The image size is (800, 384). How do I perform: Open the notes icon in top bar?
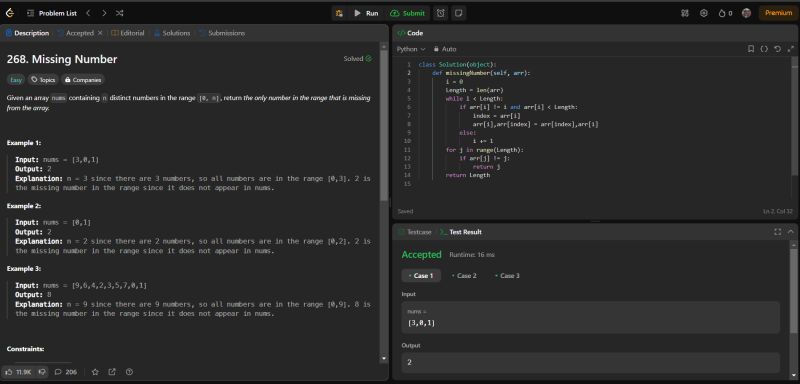click(458, 13)
